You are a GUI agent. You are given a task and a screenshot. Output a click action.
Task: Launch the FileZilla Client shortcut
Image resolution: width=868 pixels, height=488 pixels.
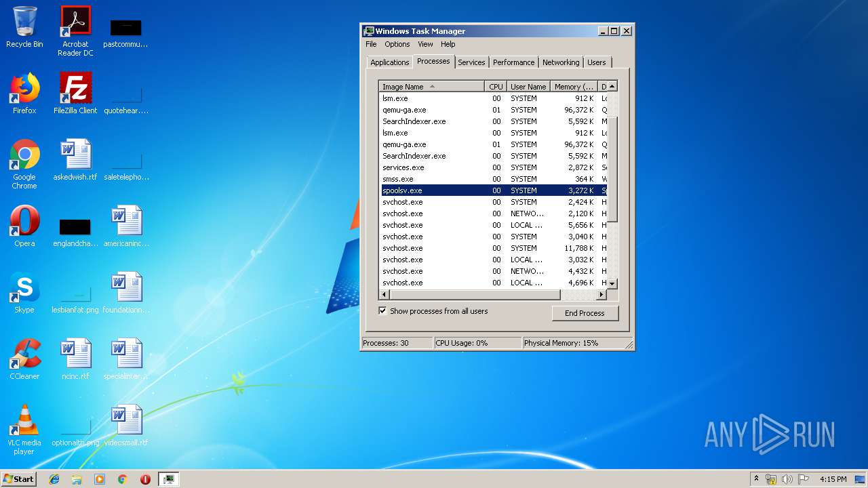pyautogui.click(x=75, y=94)
